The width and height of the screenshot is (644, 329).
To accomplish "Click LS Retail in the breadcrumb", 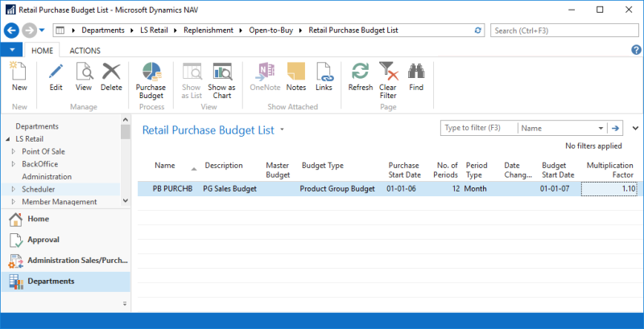I will (x=153, y=31).
